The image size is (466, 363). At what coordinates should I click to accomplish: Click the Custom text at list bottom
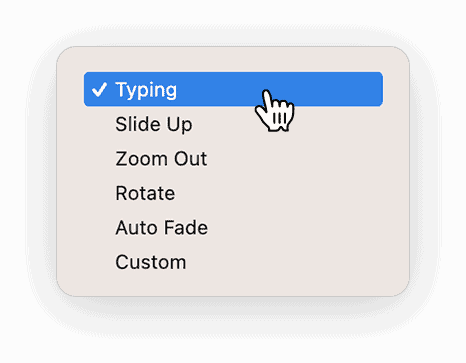(x=151, y=262)
